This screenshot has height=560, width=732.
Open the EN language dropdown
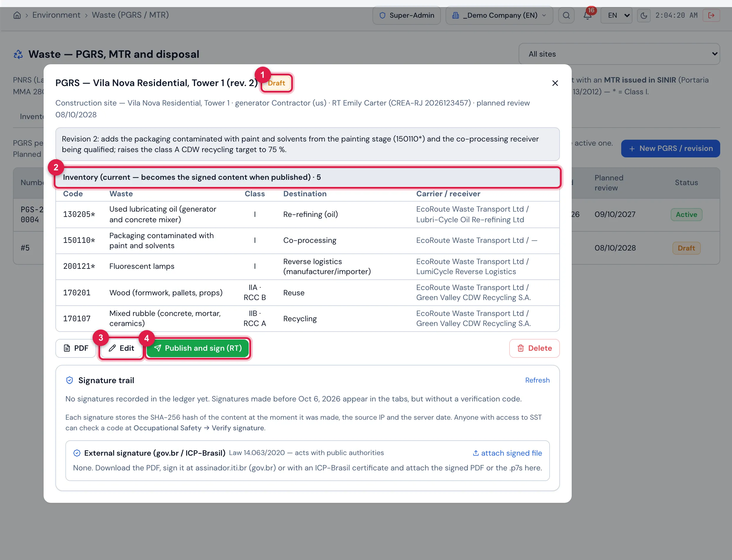tap(616, 15)
